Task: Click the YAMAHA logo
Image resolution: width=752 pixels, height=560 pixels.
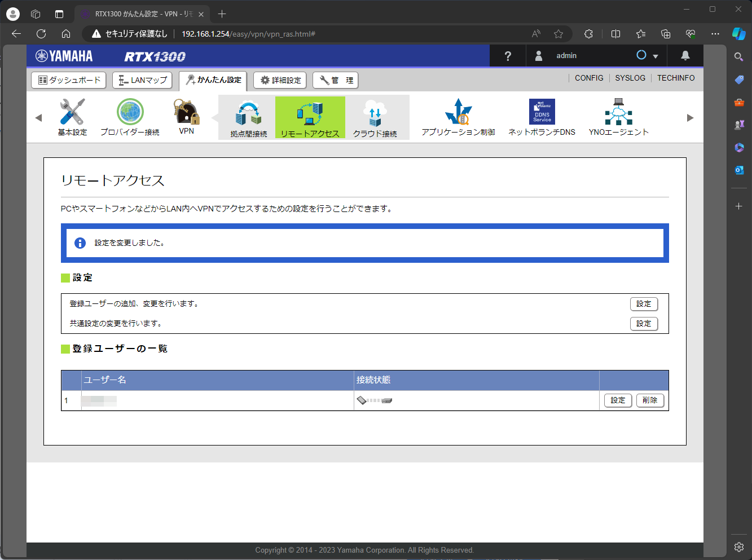Action: tap(64, 56)
